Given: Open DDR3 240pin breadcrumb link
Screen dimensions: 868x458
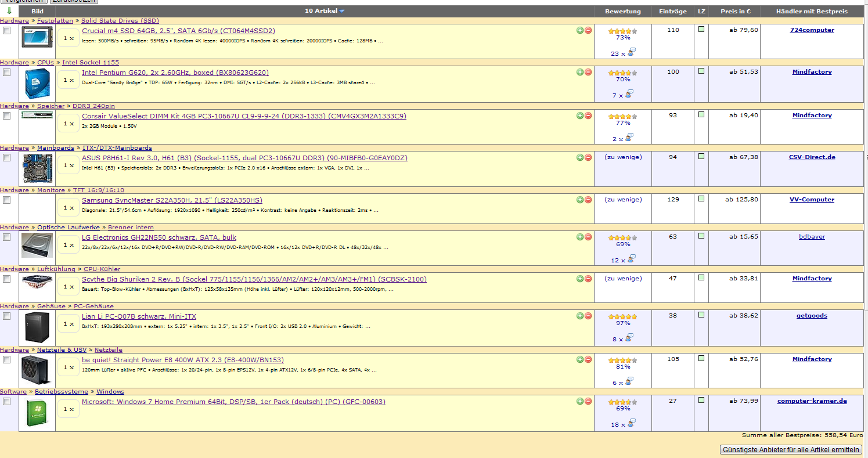Looking at the screenshot, I should click(94, 106).
